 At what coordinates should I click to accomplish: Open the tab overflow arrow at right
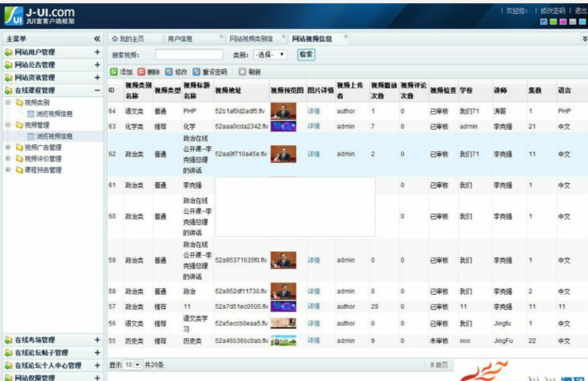pos(585,39)
